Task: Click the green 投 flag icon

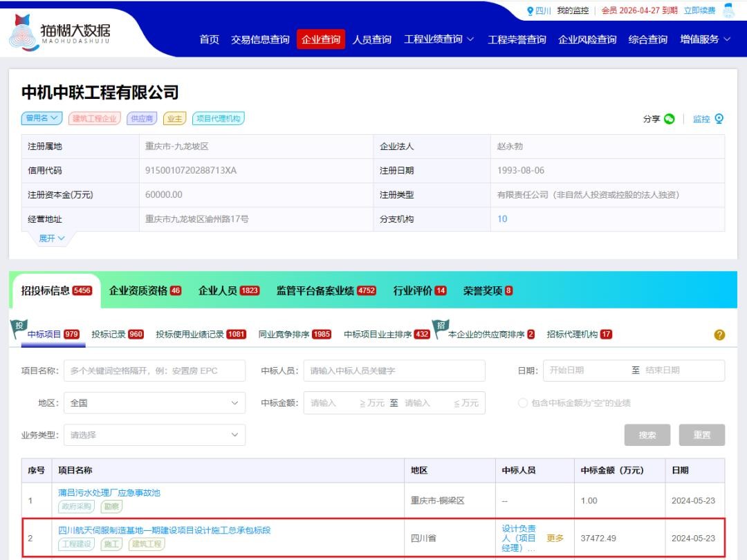Action: tap(20, 326)
